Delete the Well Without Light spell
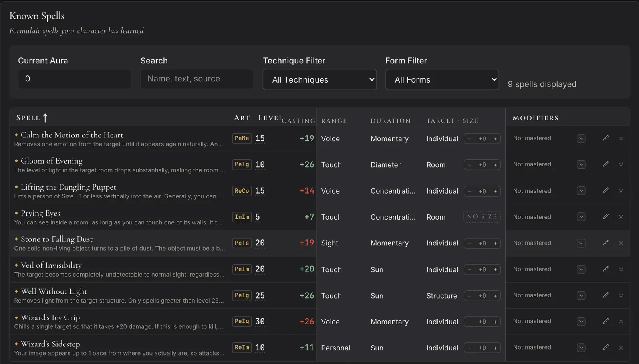 click(621, 295)
